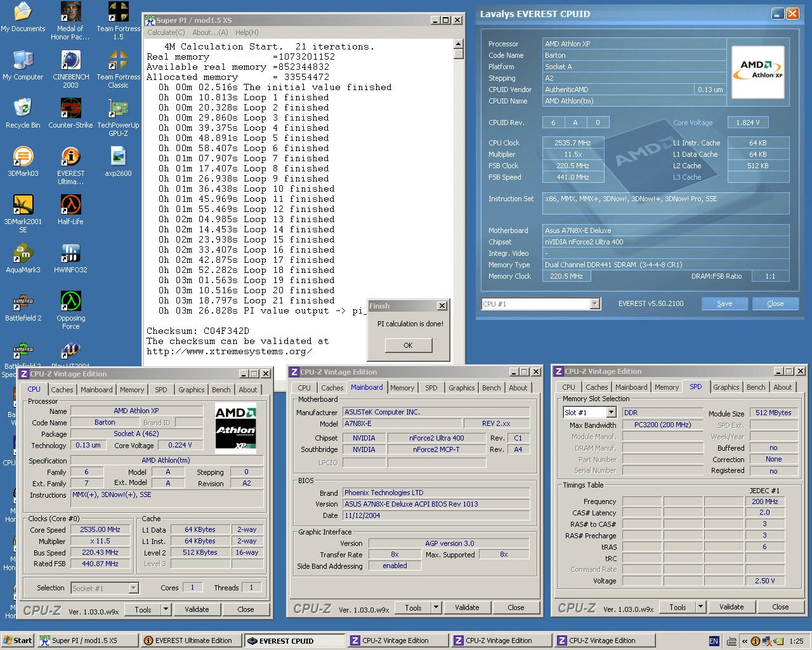Open the Caches tab in CPU-Z CPU window

(62, 390)
